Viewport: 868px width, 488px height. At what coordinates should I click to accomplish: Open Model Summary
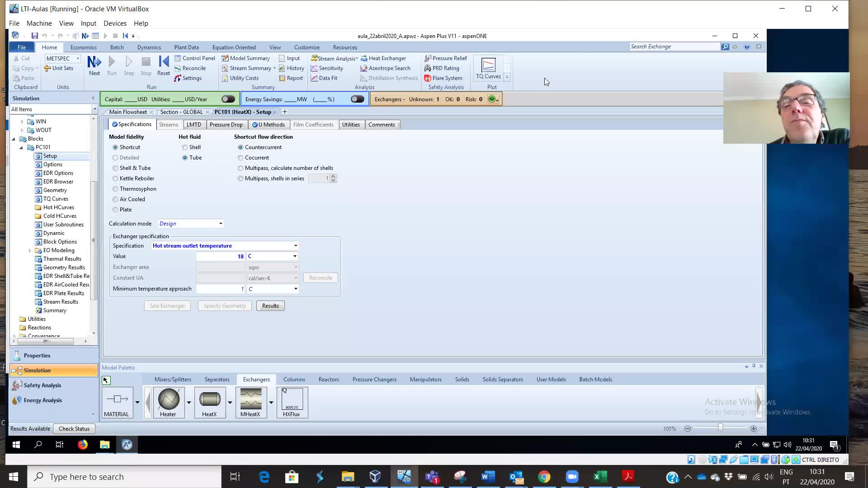(245, 58)
